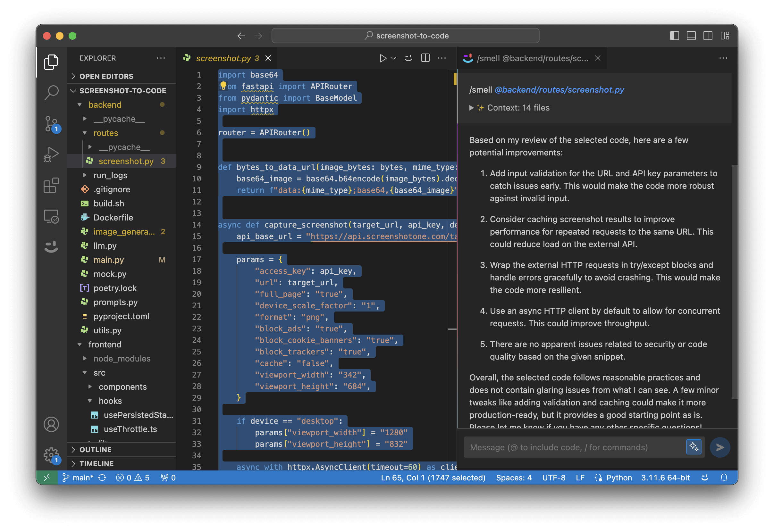
Task: Expand the TIMELINE section
Action: coord(122,464)
